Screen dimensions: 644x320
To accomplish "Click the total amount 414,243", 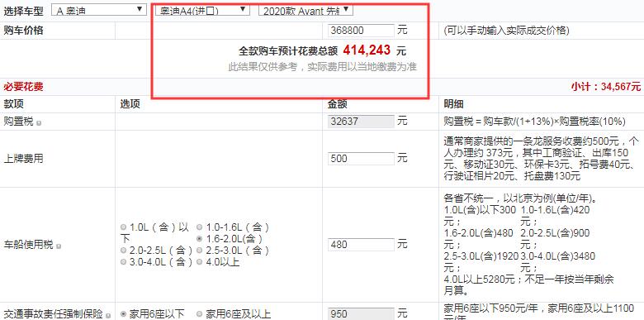I will (367, 50).
